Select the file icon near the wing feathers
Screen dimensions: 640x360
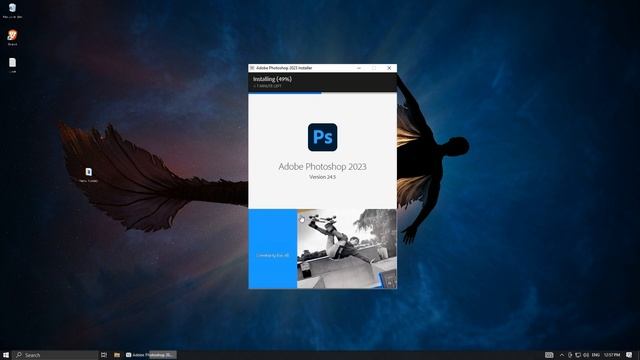click(89, 175)
